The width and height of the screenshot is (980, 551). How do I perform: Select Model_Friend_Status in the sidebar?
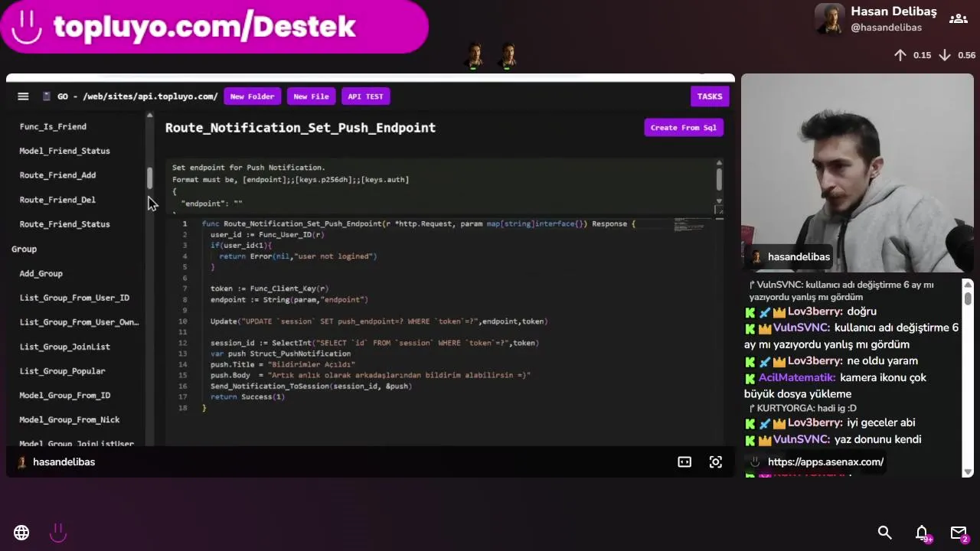[x=64, y=151]
